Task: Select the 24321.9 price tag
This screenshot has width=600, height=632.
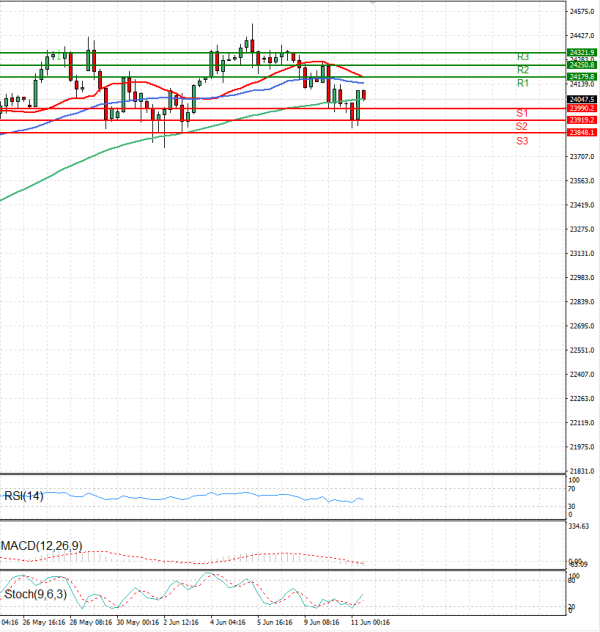Action: [x=581, y=52]
